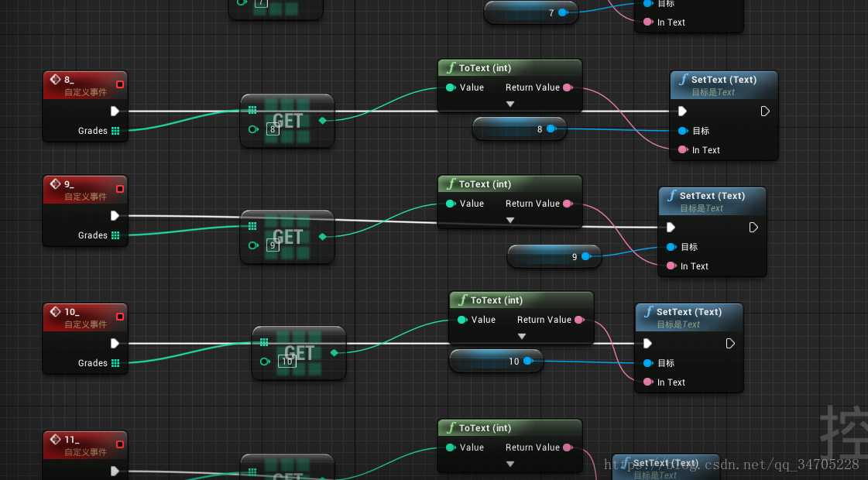Select the 8_ custom event node title
The image size is (868, 480).
pyautogui.click(x=69, y=80)
